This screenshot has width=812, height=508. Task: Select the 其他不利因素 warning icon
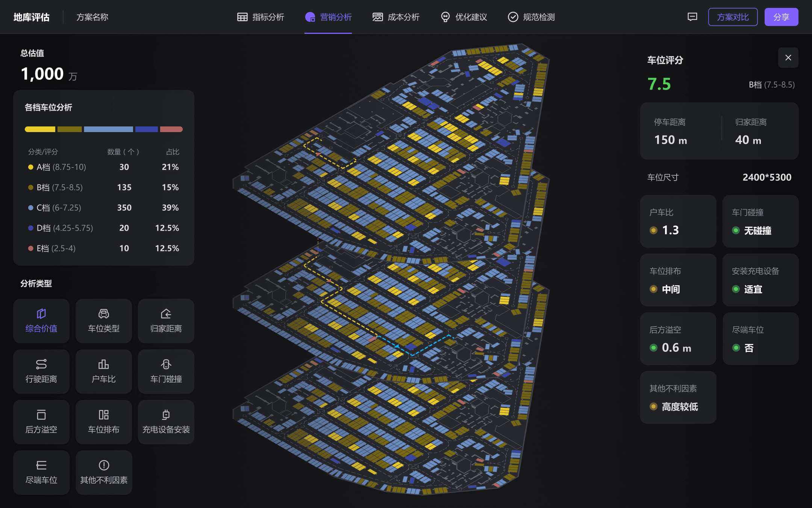click(104, 465)
